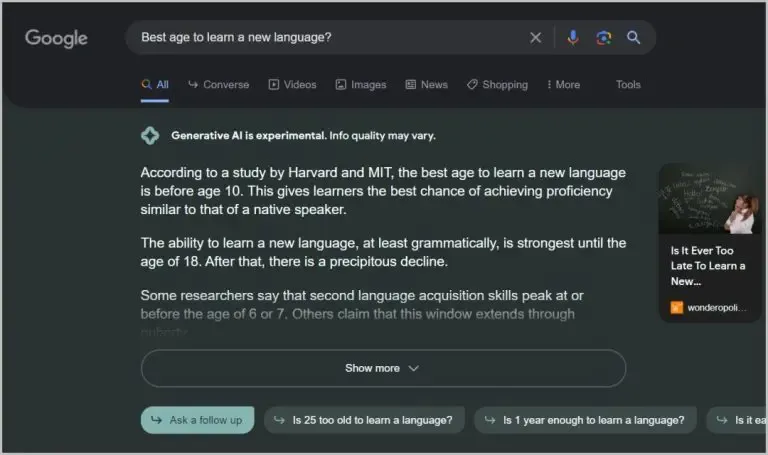Open the More search options menu
The height and width of the screenshot is (455, 768).
pos(564,85)
